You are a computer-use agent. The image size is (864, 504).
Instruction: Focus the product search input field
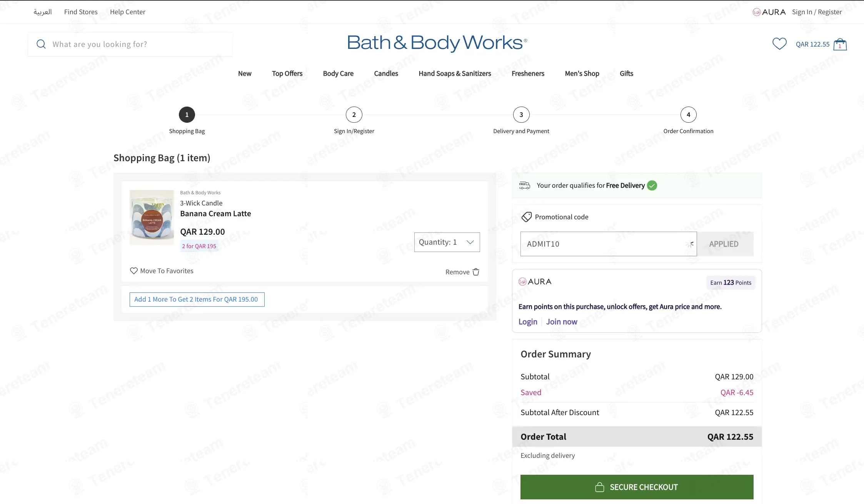pyautogui.click(x=130, y=44)
